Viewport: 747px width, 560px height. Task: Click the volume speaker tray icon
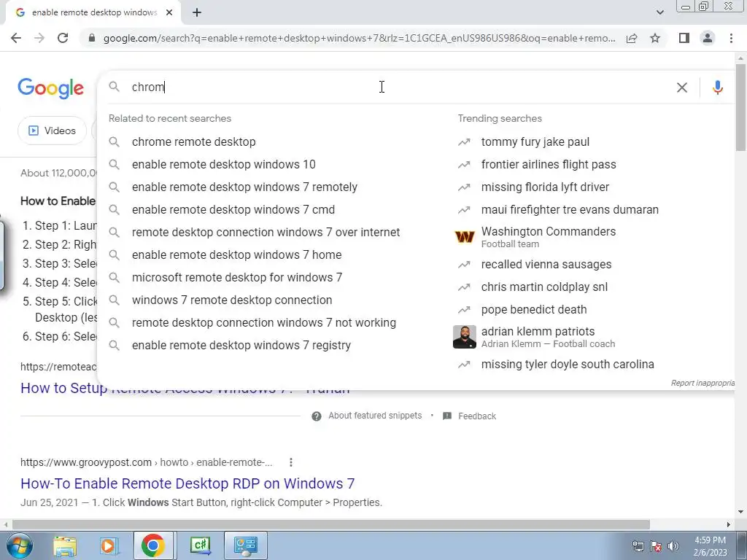[673, 546]
